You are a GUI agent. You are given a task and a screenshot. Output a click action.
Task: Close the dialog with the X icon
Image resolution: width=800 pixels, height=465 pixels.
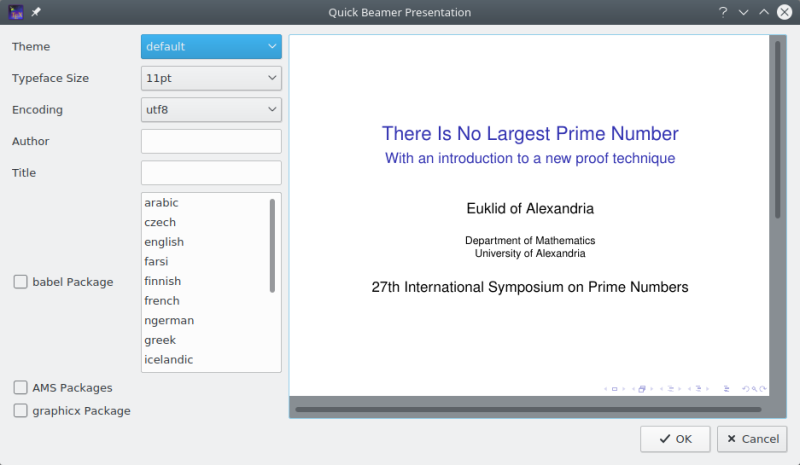(x=785, y=12)
